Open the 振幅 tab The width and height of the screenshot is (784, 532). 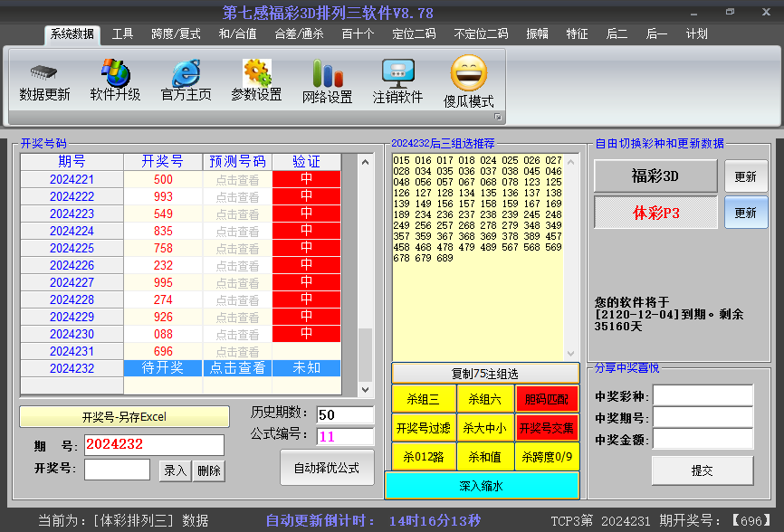coord(538,34)
